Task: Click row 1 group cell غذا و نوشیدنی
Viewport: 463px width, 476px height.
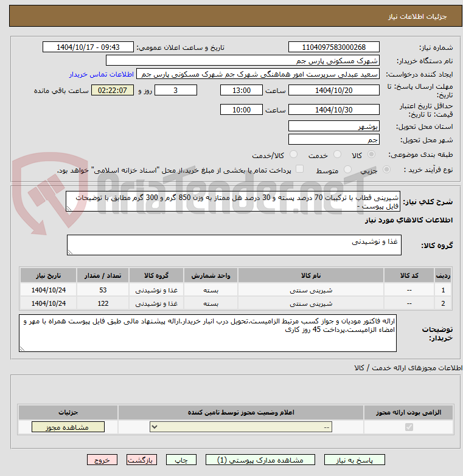Action: tap(156, 290)
